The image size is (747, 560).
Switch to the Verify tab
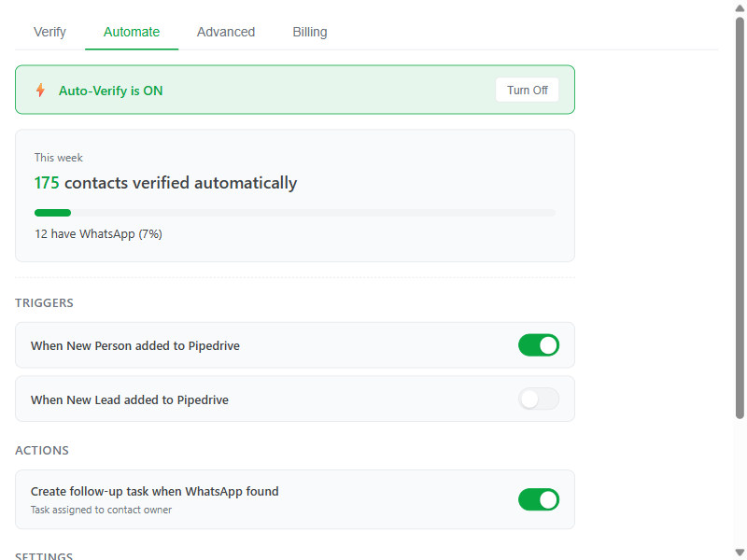[x=49, y=32]
